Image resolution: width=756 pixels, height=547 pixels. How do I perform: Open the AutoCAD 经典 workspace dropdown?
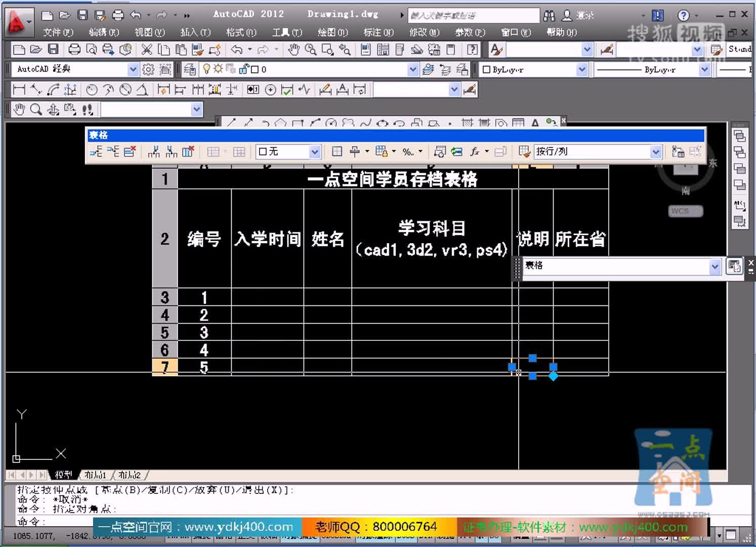pos(132,69)
